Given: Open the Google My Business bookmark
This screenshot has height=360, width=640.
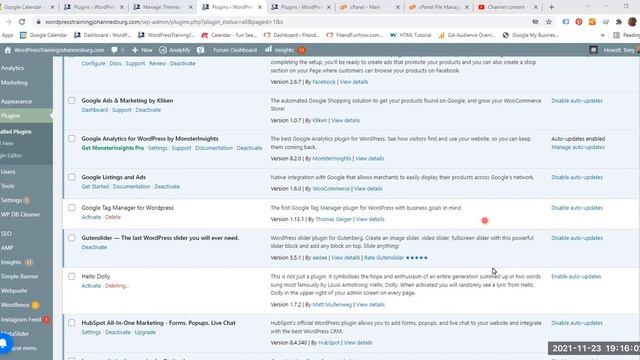Looking at the screenshot, I should point(530,35).
